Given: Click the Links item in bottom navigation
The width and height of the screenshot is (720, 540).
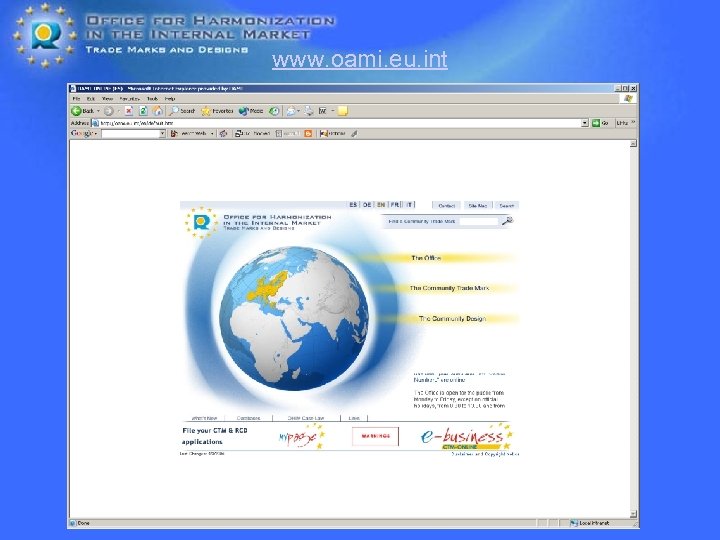Looking at the screenshot, I should tap(354, 418).
